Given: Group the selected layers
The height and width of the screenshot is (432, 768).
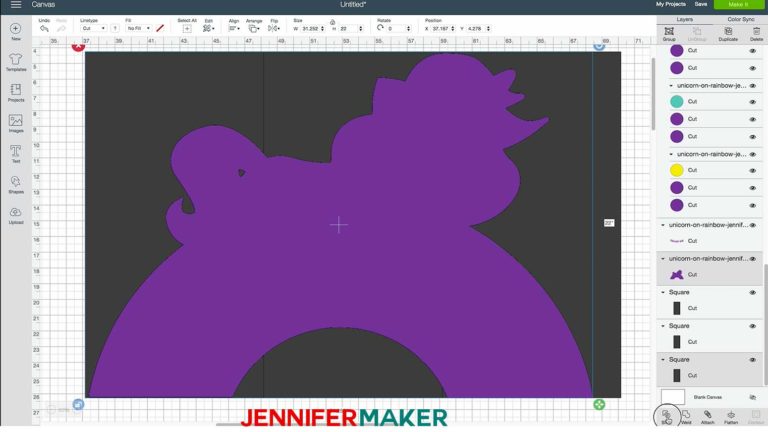Looking at the screenshot, I should point(669,34).
